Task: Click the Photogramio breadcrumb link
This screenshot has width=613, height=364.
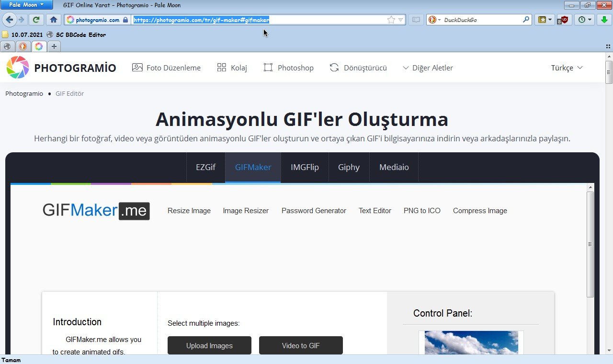Action: point(24,93)
